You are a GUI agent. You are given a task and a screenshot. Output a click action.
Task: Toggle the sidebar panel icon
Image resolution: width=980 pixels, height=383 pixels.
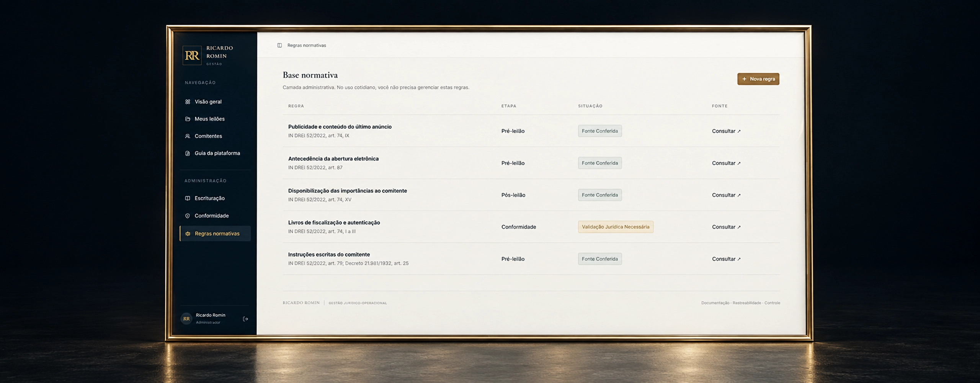[x=279, y=45]
